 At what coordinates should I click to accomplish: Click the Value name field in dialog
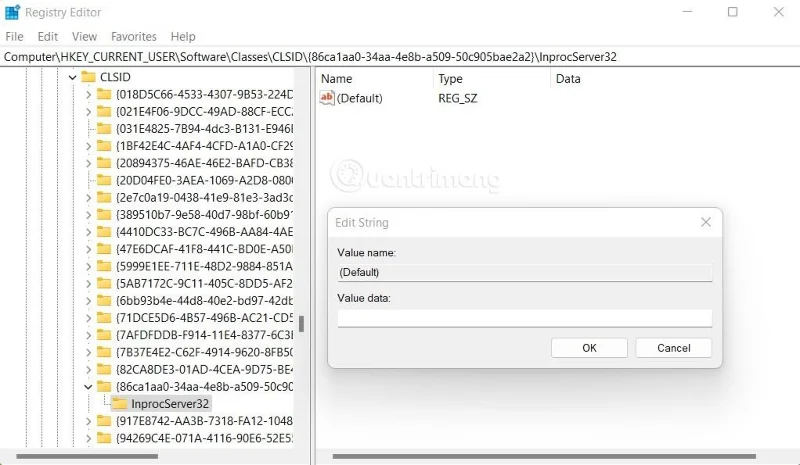(x=524, y=273)
